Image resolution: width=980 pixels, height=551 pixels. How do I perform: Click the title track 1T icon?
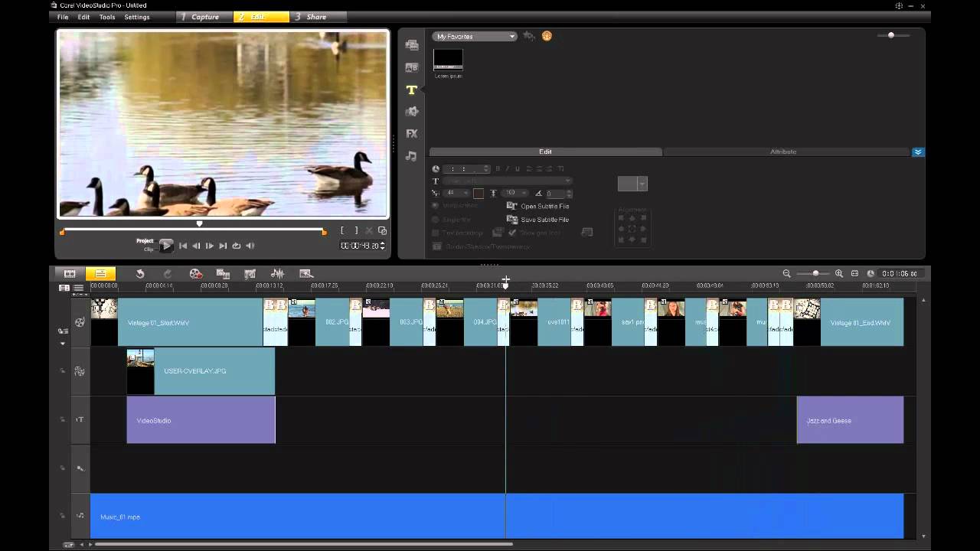point(80,419)
